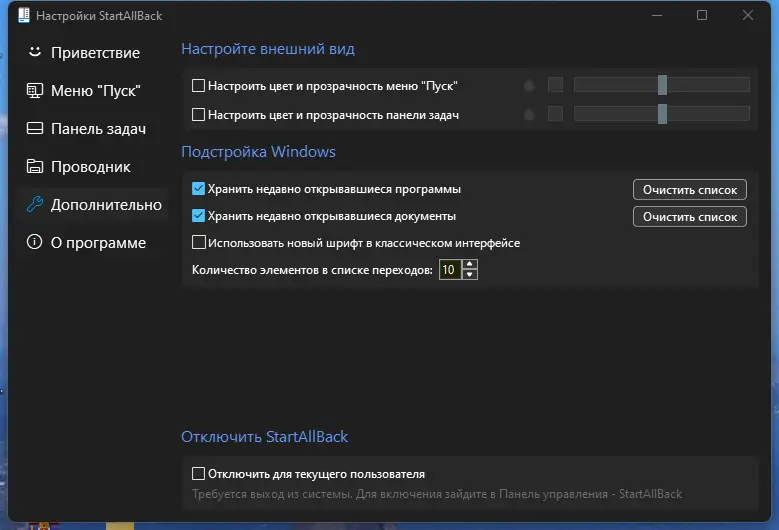Screen dimensions: 779x530
Task: Click the Отключить StartAllBack heading
Action: click(x=264, y=437)
